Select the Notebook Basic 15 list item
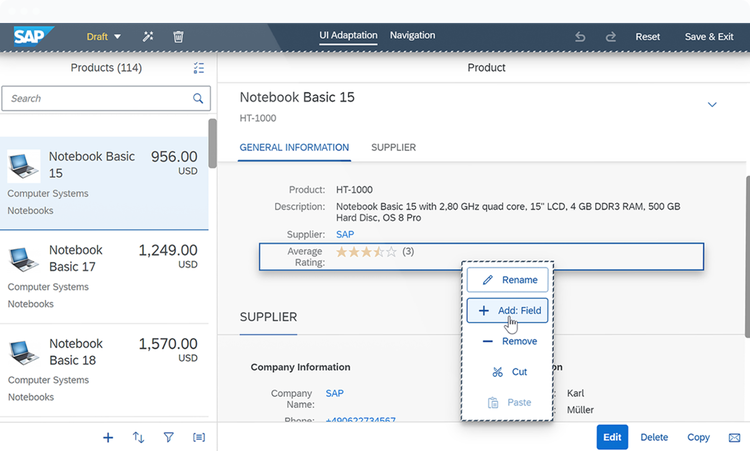Viewport: 750px width, 451px height. [104, 183]
